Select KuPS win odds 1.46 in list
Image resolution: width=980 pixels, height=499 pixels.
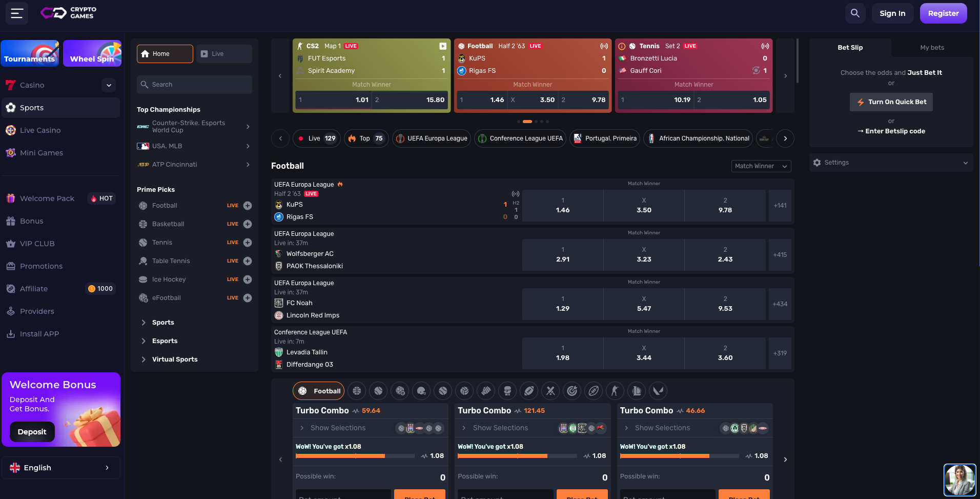coord(563,206)
